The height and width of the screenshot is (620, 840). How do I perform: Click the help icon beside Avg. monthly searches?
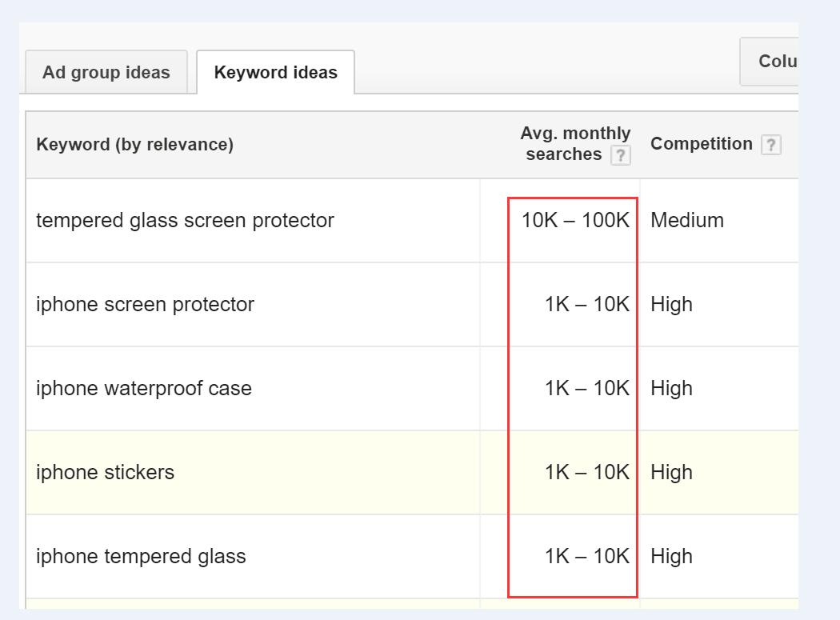point(620,155)
